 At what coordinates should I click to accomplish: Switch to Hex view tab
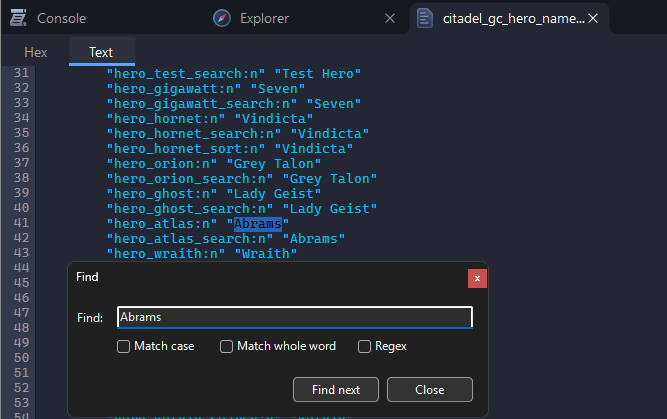(36, 52)
